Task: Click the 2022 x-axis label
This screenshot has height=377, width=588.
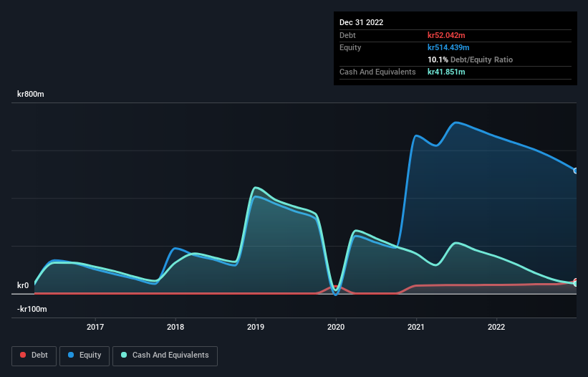Action: 496,327
